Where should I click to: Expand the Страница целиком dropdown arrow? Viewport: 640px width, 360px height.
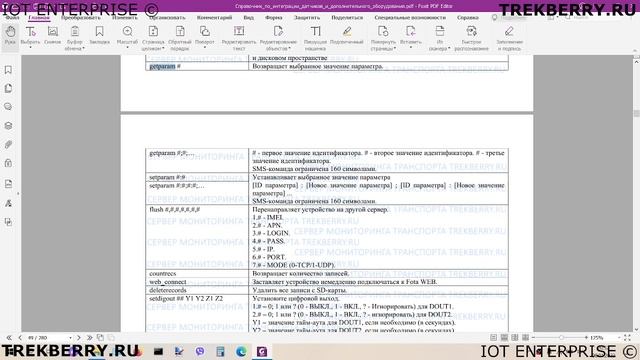pos(163,48)
